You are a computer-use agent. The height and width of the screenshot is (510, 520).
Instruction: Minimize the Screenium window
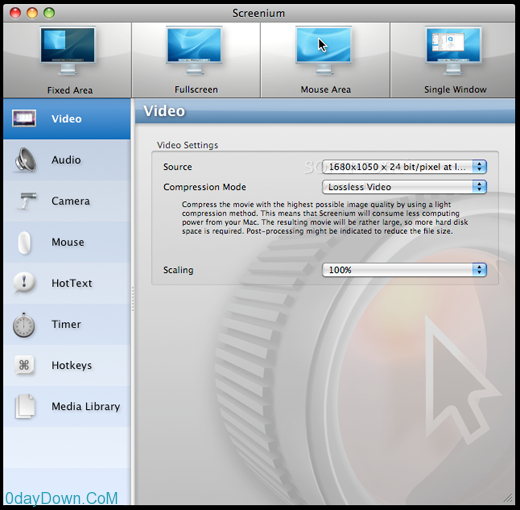(x=32, y=13)
